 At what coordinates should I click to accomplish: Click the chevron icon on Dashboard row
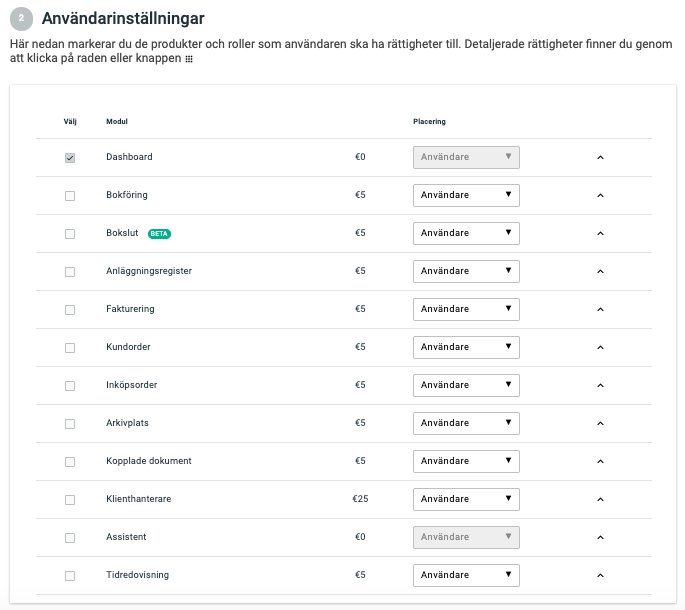pyautogui.click(x=601, y=158)
